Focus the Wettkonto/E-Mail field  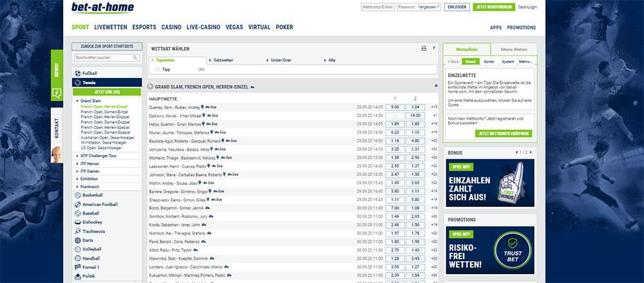(377, 7)
